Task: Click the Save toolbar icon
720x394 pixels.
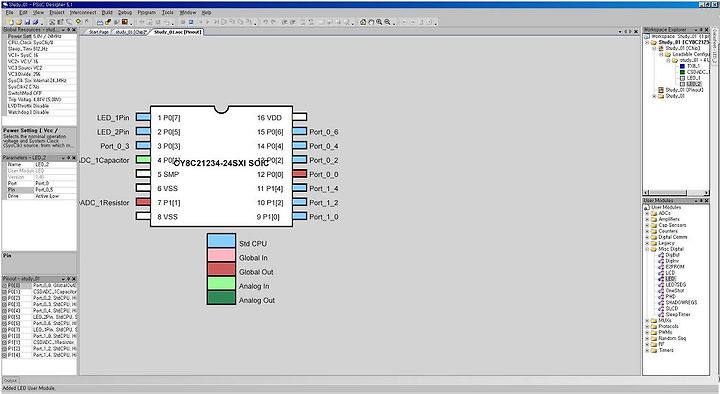Action: (28, 22)
